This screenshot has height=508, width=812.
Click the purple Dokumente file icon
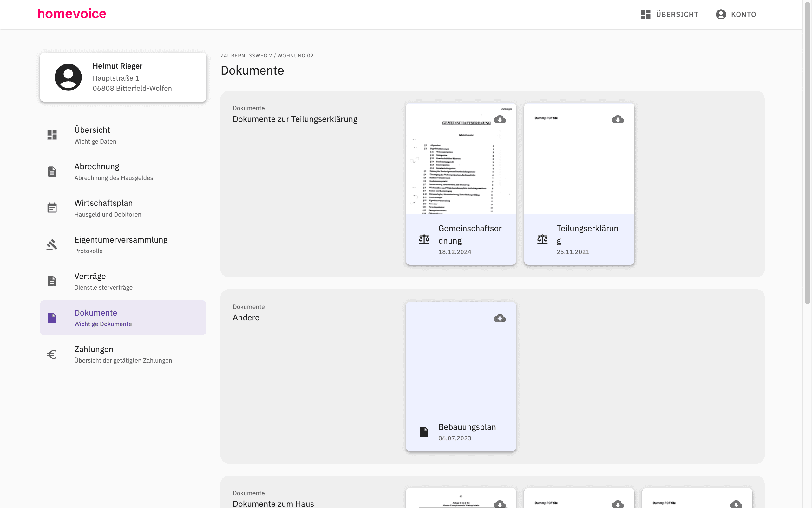(52, 317)
